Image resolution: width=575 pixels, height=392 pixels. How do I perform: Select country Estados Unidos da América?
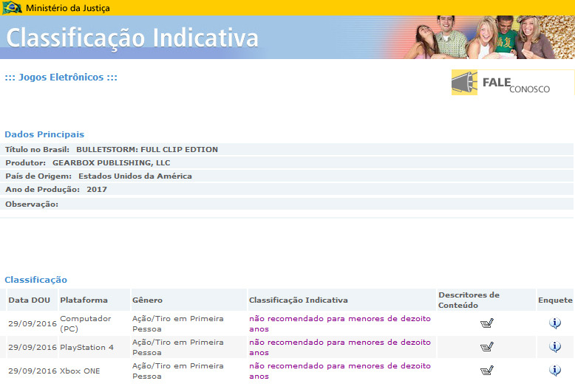click(135, 176)
